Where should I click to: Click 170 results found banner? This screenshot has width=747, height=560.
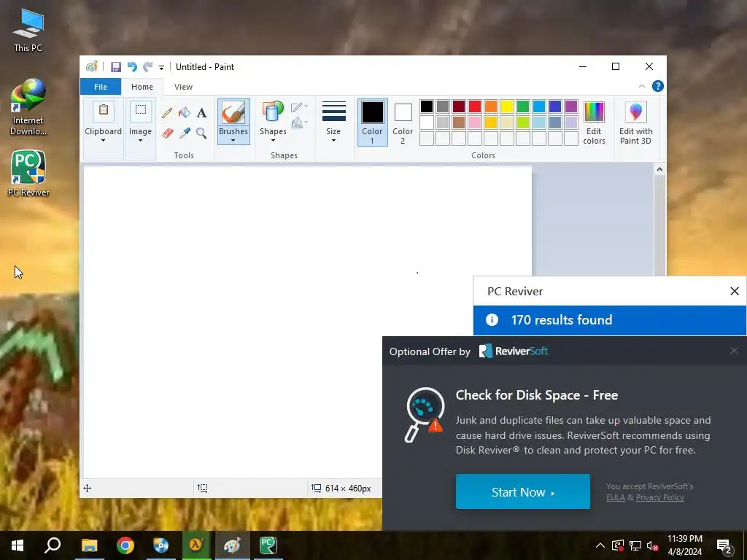pos(609,320)
